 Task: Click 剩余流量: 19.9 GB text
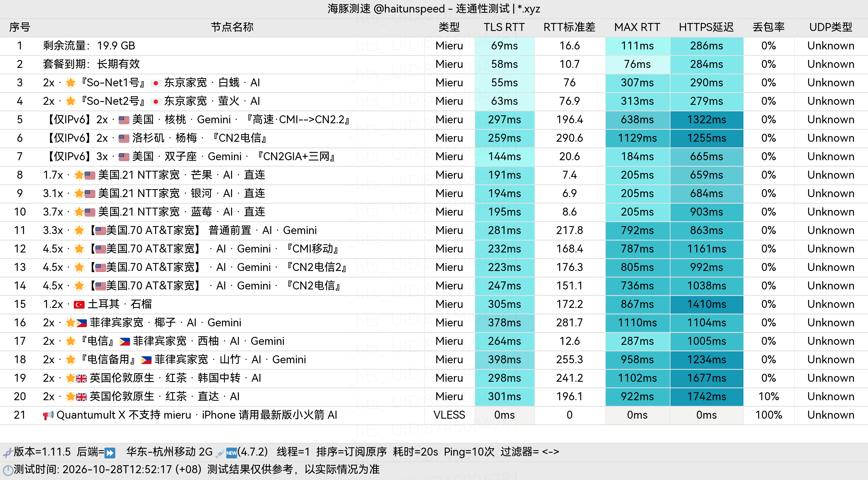(x=89, y=46)
